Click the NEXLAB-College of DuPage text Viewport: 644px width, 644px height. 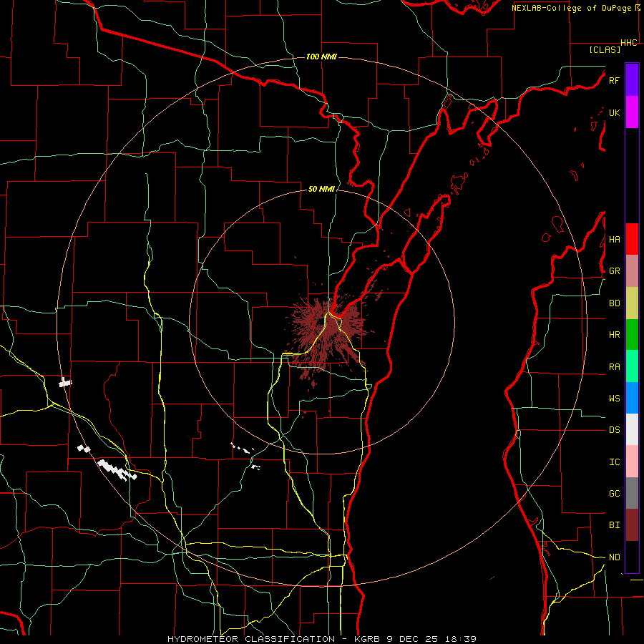coord(571,8)
